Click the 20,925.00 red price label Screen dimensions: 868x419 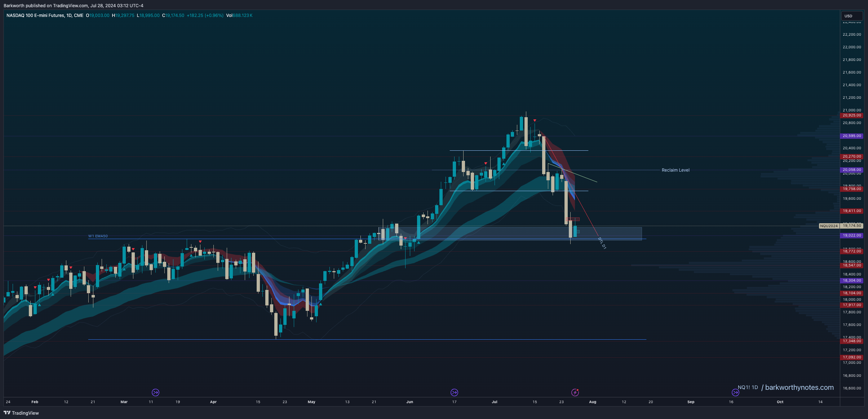tap(852, 115)
